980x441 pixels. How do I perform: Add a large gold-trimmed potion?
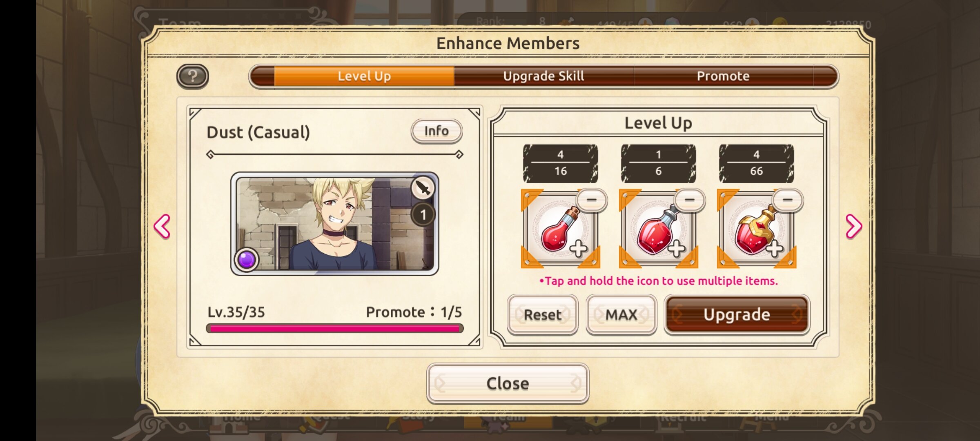tap(756, 229)
